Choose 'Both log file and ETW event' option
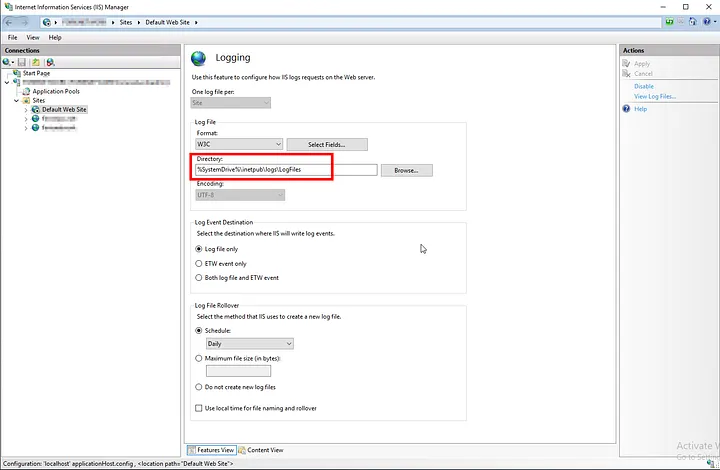Image resolution: width=720 pixels, height=470 pixels. [x=197, y=277]
